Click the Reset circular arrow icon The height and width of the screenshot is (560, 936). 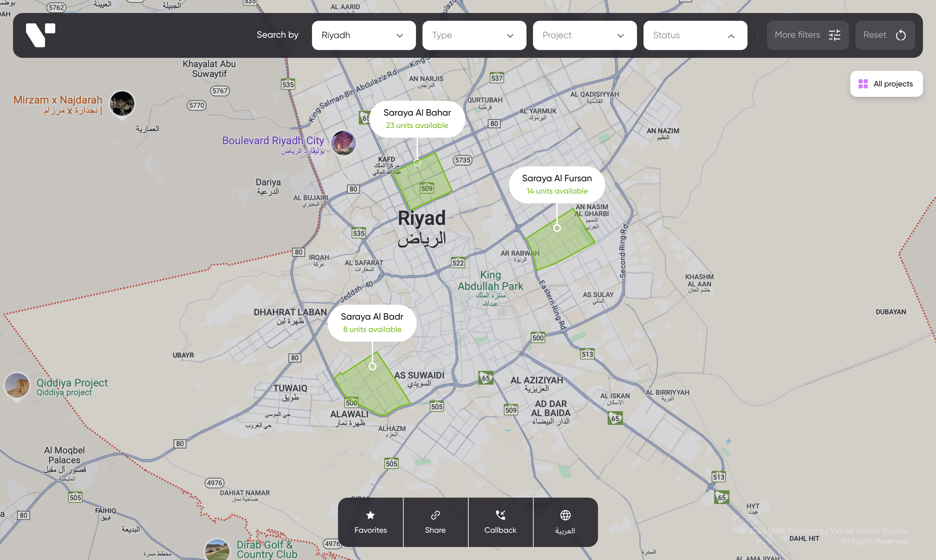coord(901,35)
